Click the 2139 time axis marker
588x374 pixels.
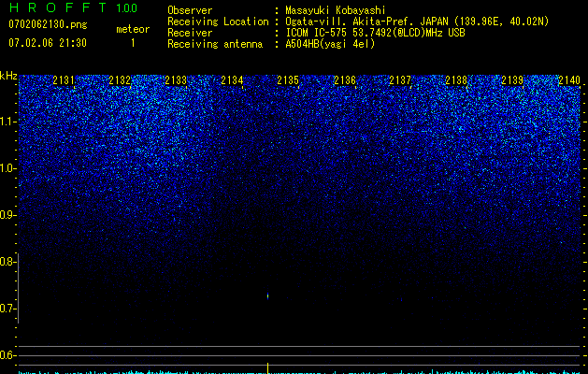tap(512, 80)
